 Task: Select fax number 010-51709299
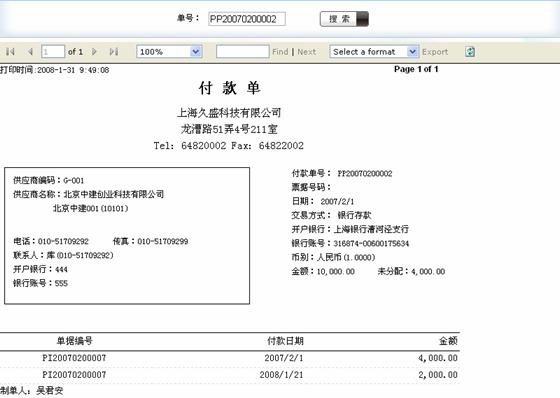(x=163, y=242)
